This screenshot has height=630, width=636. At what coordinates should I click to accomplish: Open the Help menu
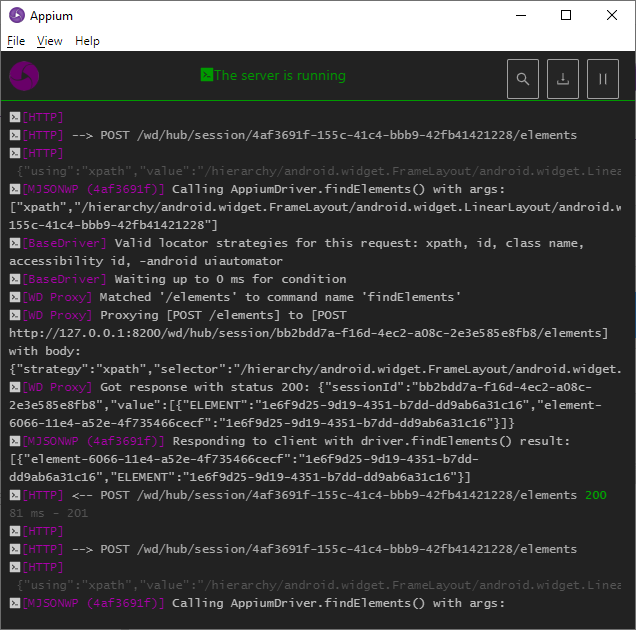[x=87, y=41]
